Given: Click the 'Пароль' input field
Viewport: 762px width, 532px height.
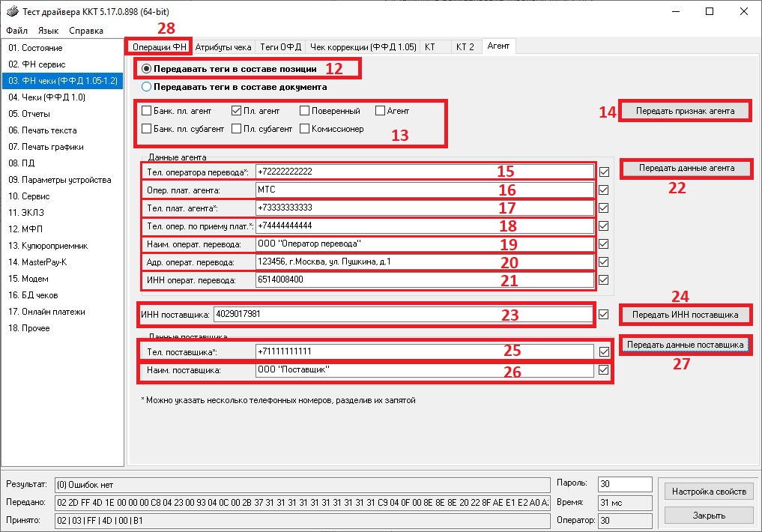Looking at the screenshot, I should coord(625,484).
